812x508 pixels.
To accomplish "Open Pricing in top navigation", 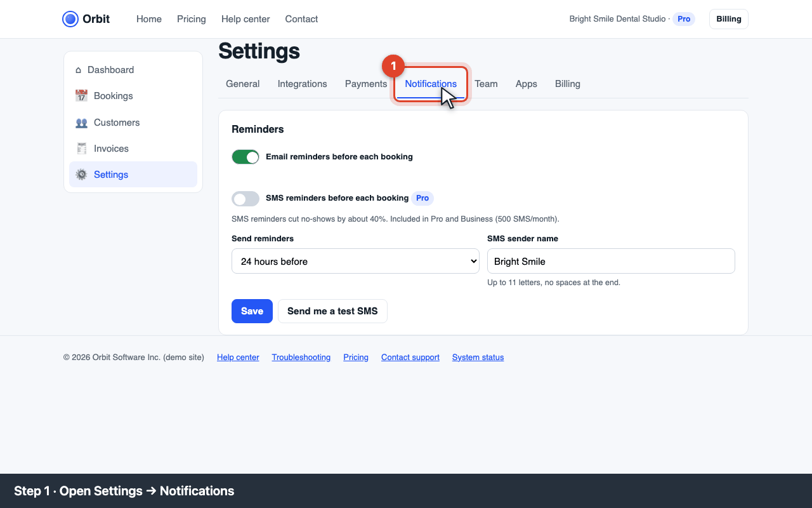I will 192,19.
